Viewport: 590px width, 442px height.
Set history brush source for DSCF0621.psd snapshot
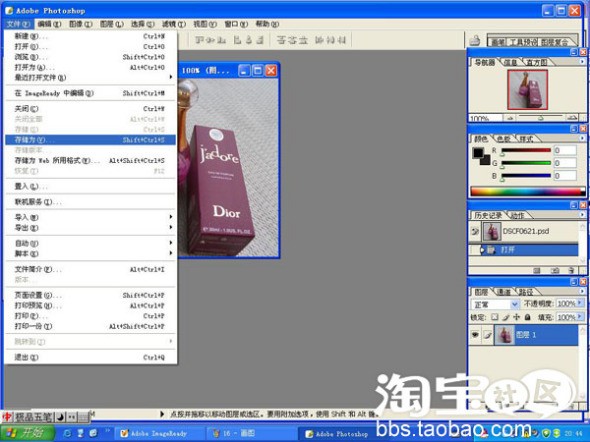pos(475,231)
